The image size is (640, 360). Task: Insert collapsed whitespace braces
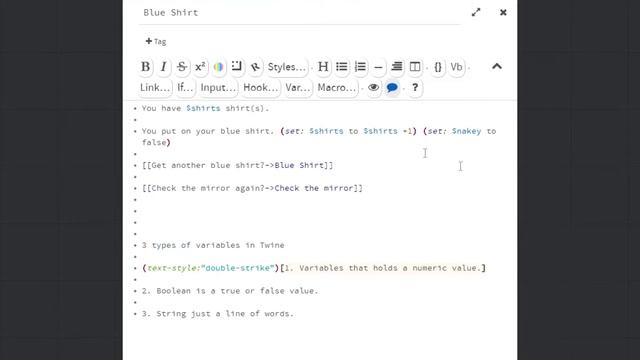(x=438, y=67)
